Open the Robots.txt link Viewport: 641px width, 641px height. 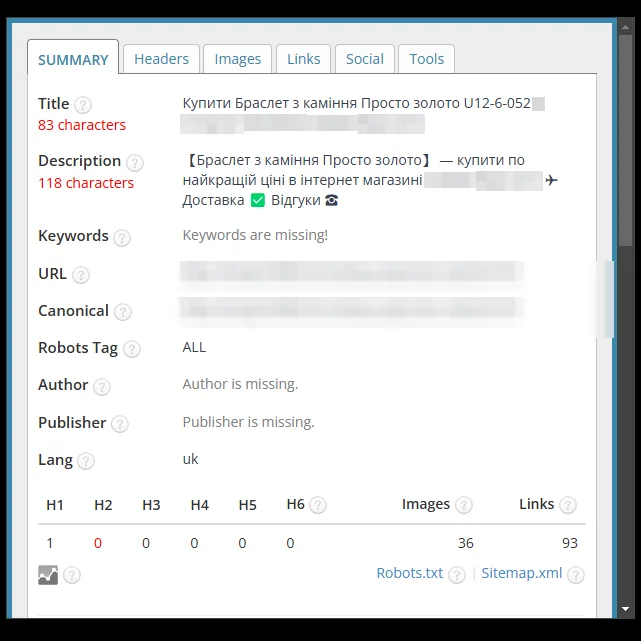(x=410, y=573)
